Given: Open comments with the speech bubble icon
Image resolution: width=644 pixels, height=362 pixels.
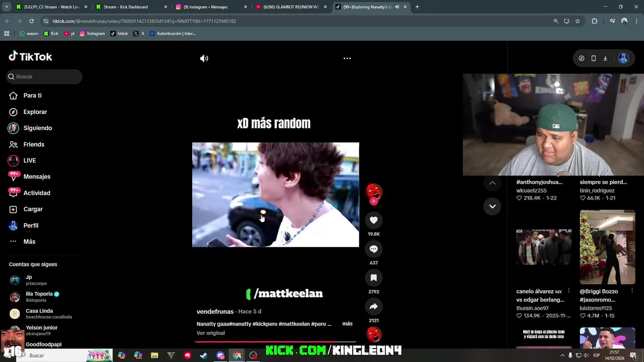Looking at the screenshot, I should pos(374,249).
